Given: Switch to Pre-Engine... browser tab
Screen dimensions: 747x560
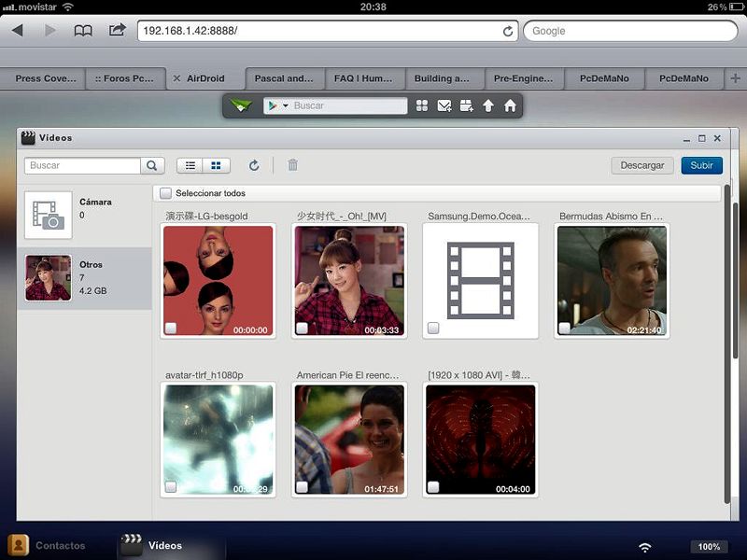Looking at the screenshot, I should [x=524, y=78].
